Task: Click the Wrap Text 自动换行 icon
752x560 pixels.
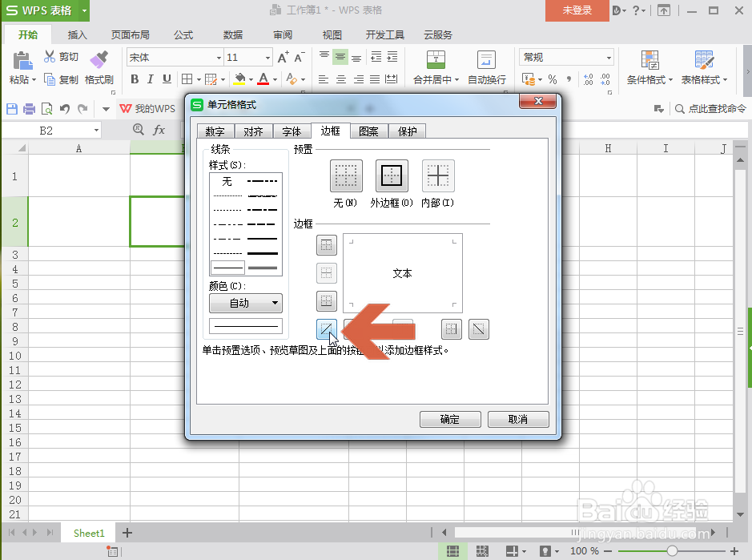Action: [x=486, y=60]
